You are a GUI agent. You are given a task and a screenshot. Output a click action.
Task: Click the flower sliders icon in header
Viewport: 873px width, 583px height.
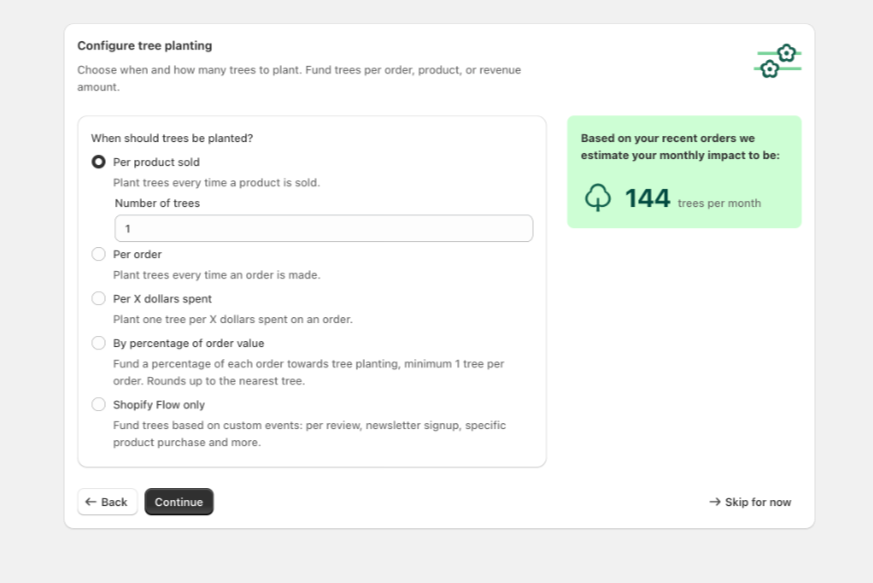[777, 61]
